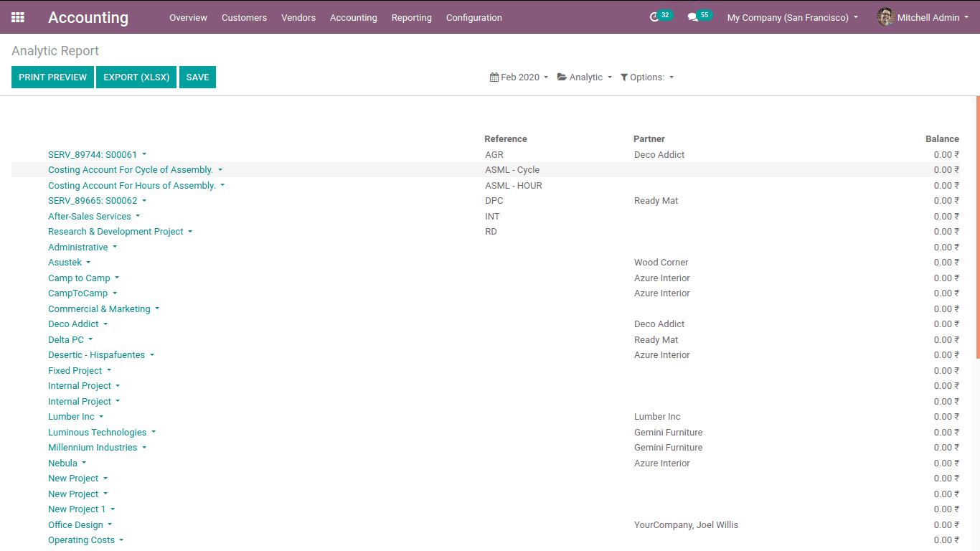Viewport: 980px width, 551px height.
Task: Open the Options filter dropdown
Action: (647, 77)
